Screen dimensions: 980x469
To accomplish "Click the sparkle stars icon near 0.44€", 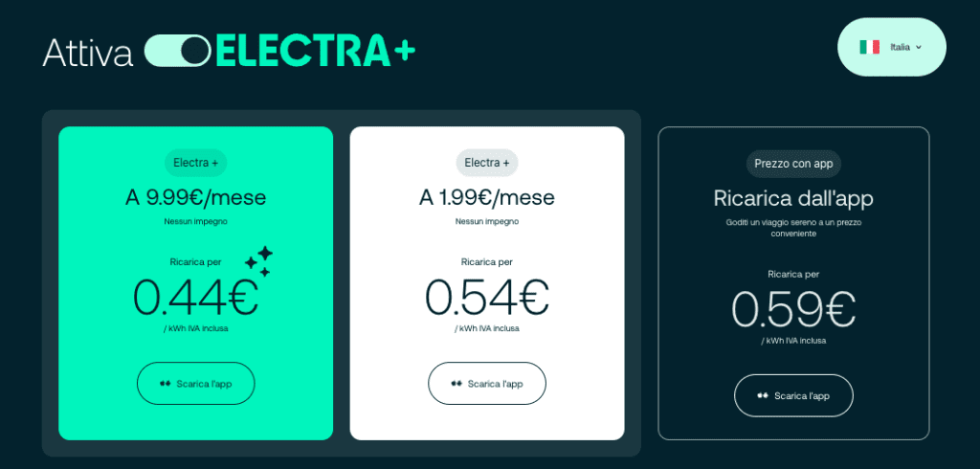I will click(x=258, y=260).
